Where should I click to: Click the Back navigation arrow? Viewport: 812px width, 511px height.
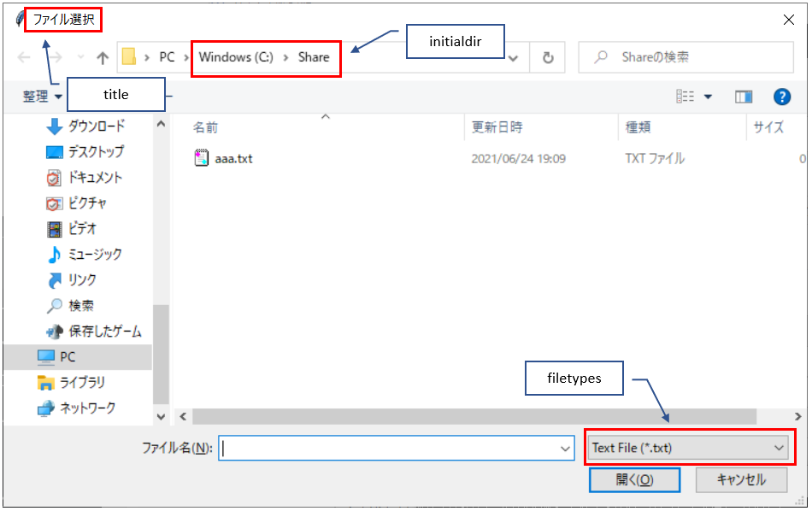click(x=24, y=57)
